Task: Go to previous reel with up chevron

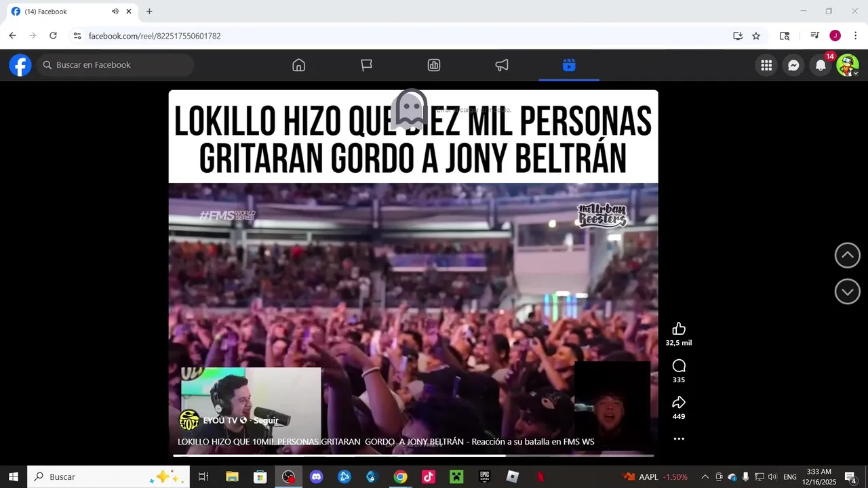Action: click(x=847, y=256)
